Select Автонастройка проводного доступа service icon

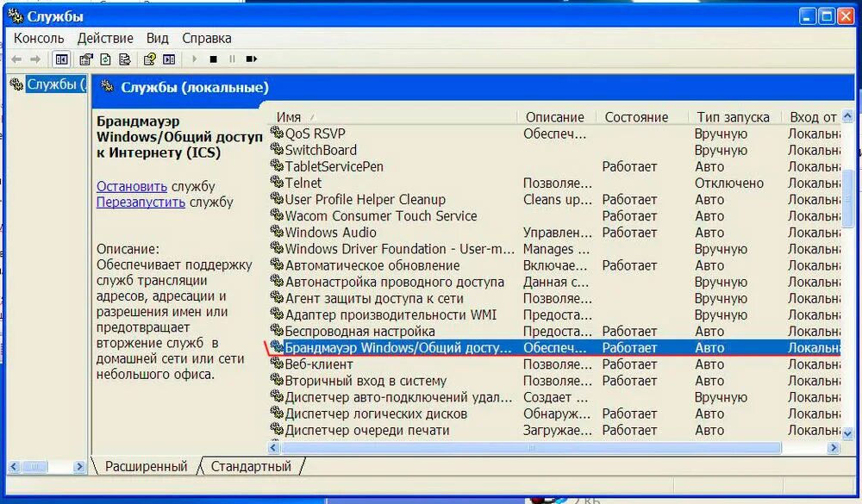(277, 282)
